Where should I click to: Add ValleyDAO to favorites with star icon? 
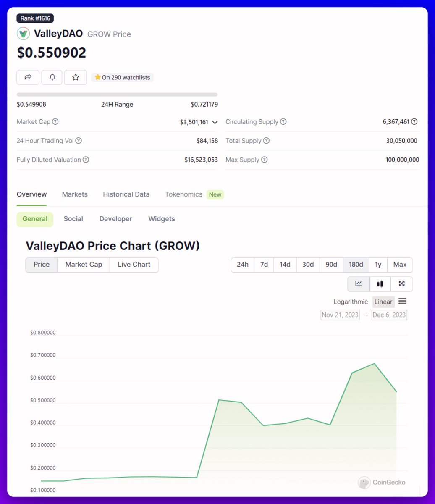[76, 77]
